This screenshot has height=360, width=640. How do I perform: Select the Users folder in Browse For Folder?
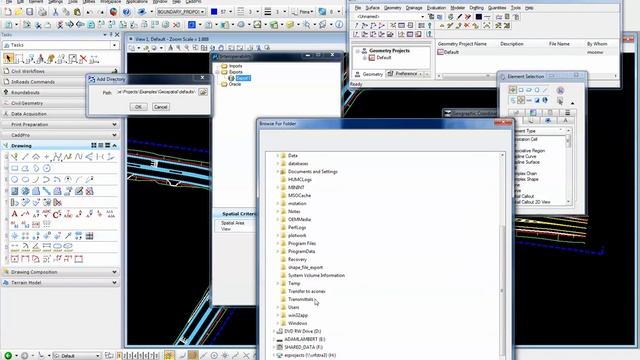click(x=293, y=307)
